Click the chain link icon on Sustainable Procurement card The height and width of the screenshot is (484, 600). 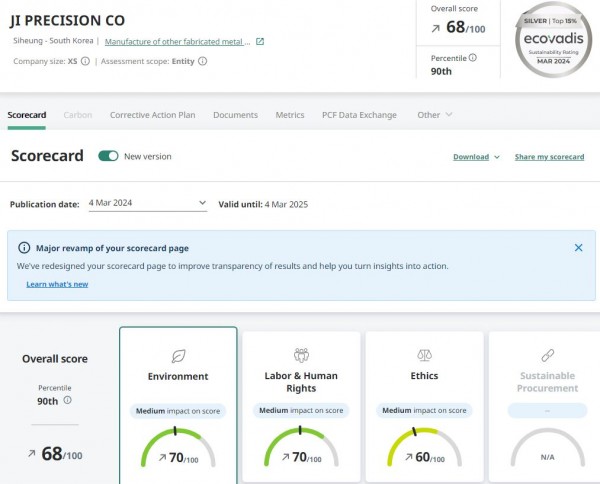(x=547, y=355)
